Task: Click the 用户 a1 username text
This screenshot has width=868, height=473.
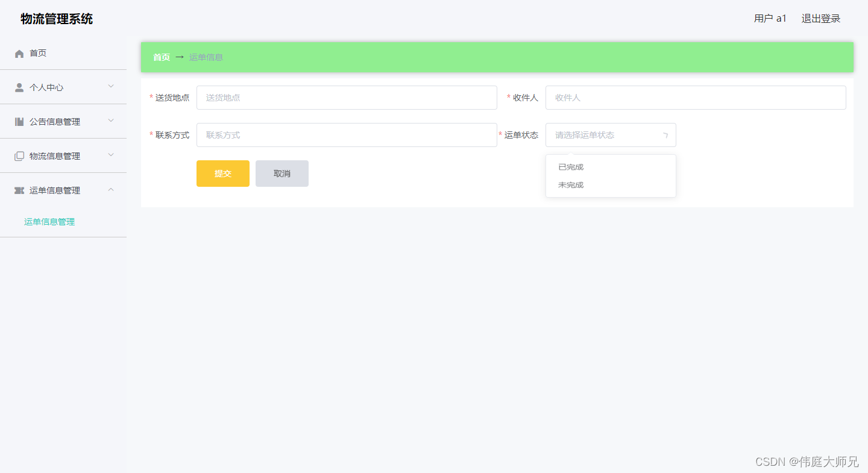Action: click(x=770, y=19)
